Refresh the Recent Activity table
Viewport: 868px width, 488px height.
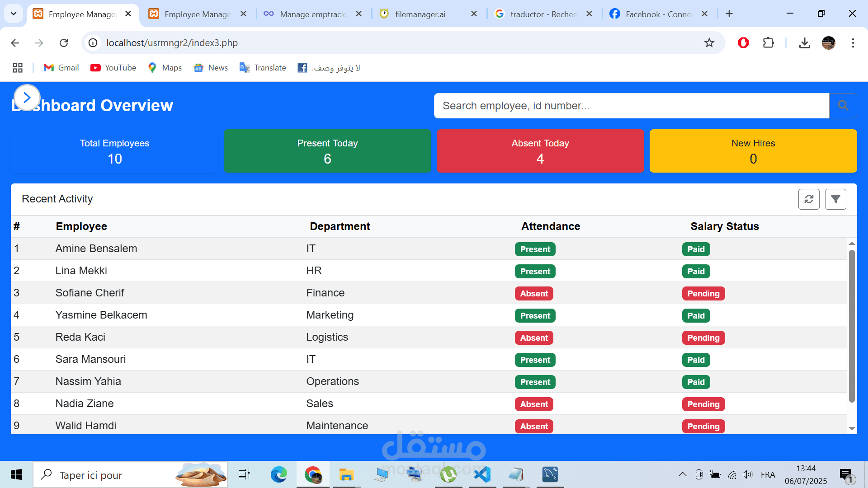809,199
